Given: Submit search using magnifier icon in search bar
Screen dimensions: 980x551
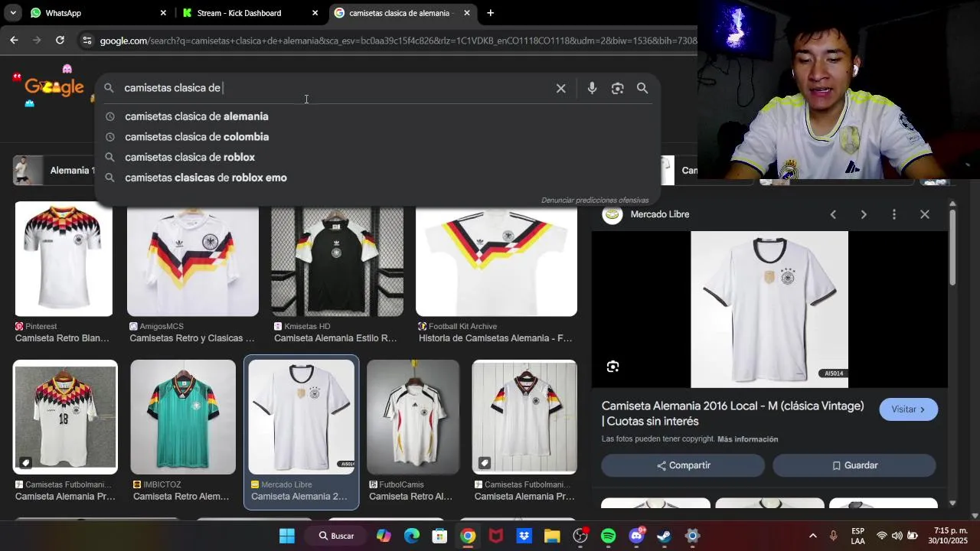Looking at the screenshot, I should [x=642, y=88].
